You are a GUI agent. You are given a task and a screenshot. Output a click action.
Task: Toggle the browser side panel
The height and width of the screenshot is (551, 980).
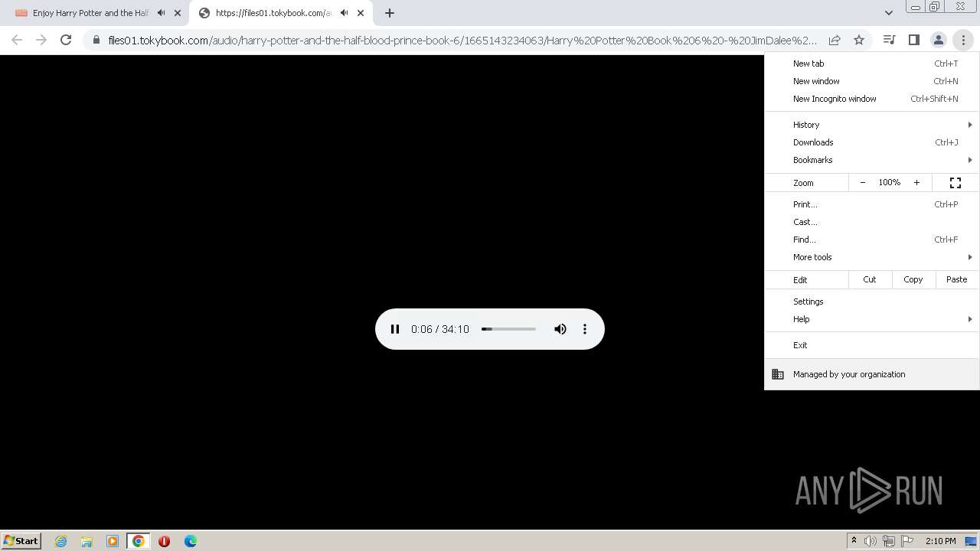913,40
